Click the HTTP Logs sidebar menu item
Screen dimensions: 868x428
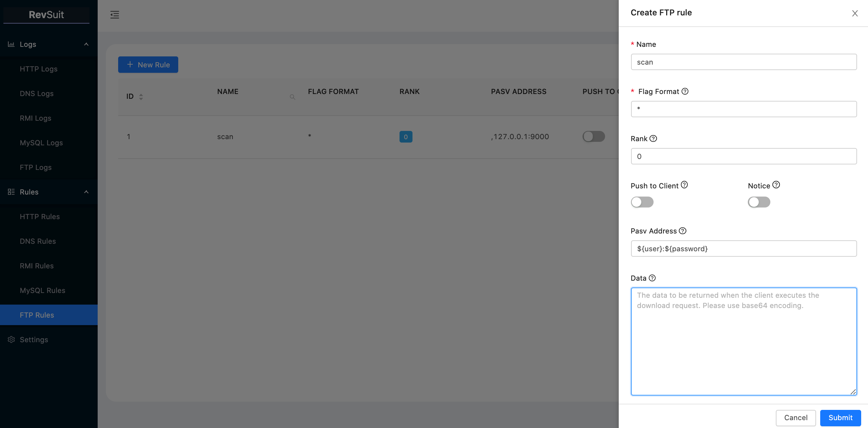pyautogui.click(x=38, y=68)
